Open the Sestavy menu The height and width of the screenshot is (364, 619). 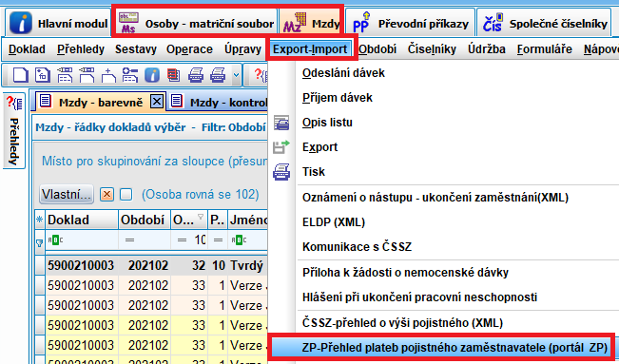point(135,49)
